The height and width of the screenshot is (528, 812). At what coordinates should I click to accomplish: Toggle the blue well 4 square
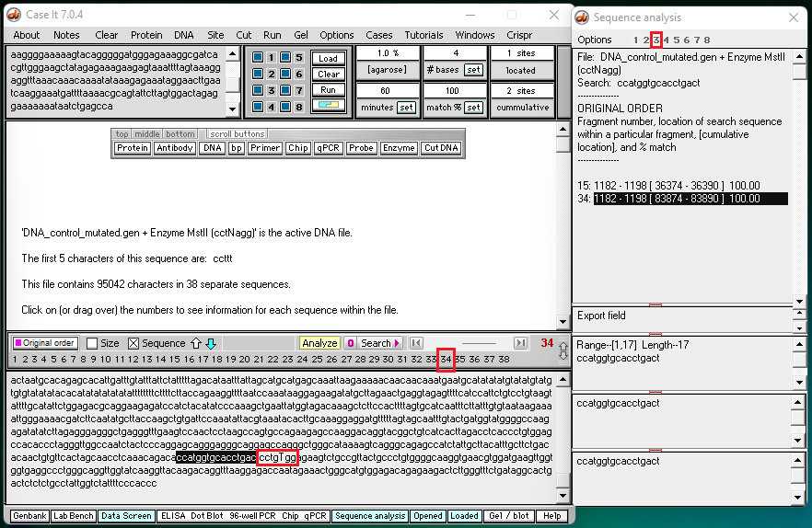258,107
